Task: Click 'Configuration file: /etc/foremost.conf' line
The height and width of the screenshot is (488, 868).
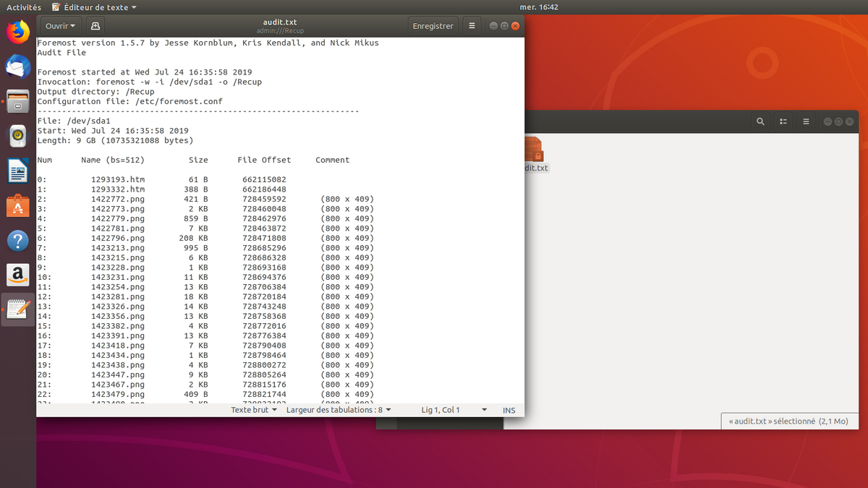Action: (130, 101)
